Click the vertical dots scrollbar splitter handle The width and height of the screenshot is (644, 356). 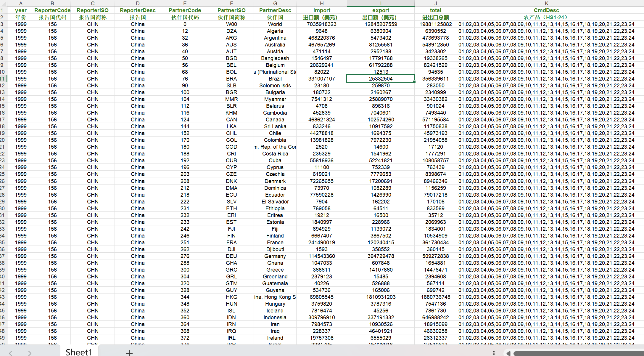494,353
